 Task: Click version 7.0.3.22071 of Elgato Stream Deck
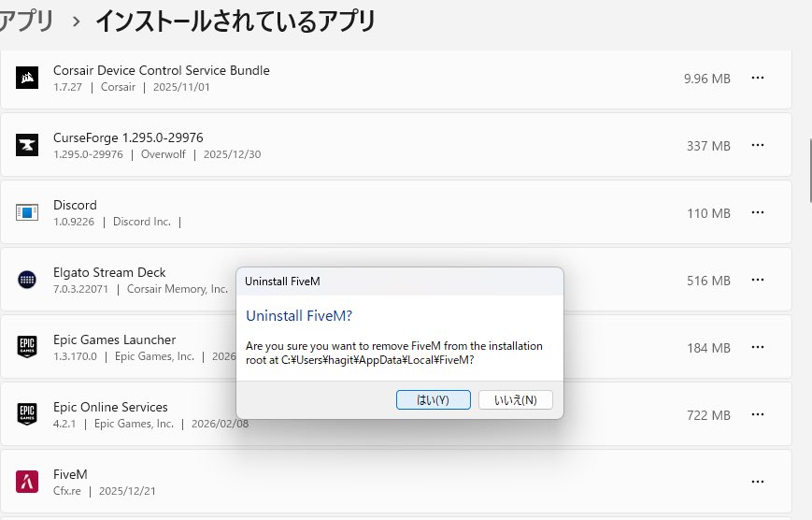click(80, 289)
